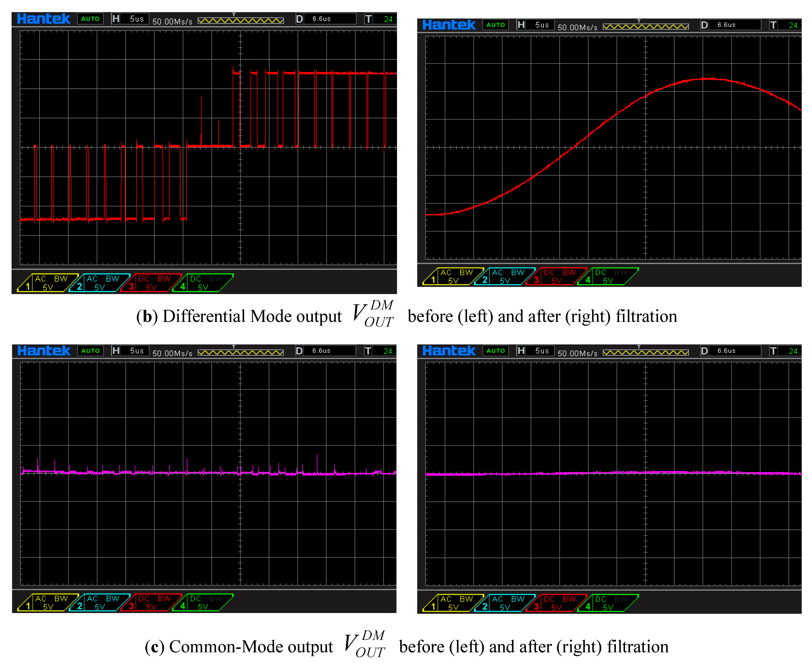Select channel 2 cyan badge, bottom-right scope
This screenshot has height=666, width=812.
[x=505, y=603]
